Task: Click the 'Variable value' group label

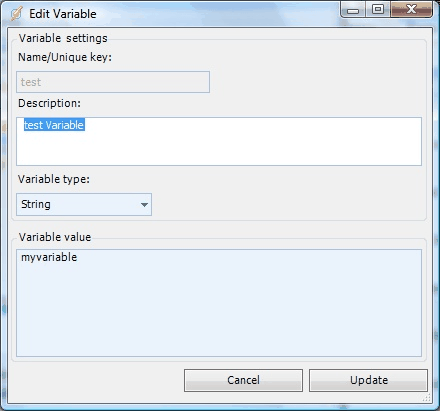Action: point(55,237)
